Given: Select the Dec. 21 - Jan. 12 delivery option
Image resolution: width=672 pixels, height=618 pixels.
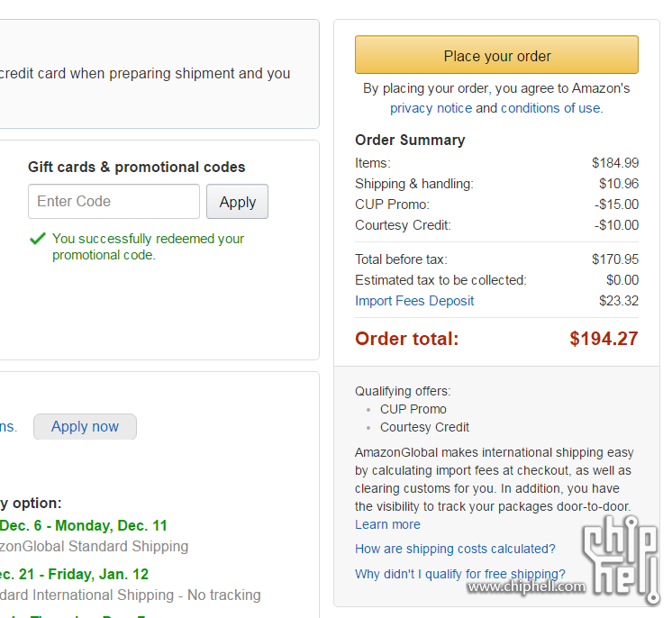Looking at the screenshot, I should point(74,574).
